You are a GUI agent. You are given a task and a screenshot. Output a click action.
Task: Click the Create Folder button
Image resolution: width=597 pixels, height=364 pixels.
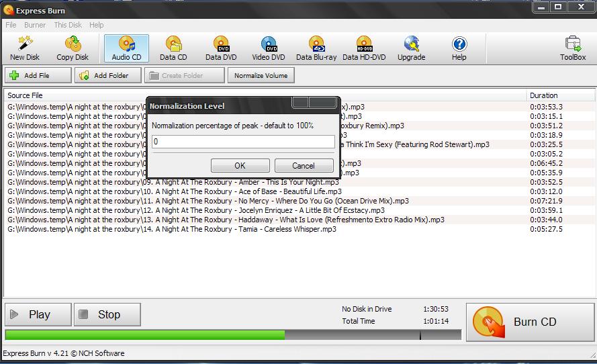click(185, 75)
